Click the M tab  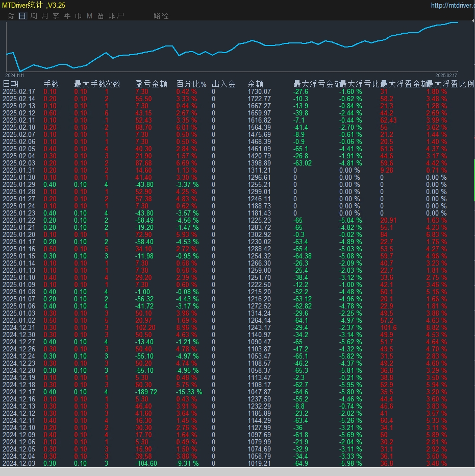click(x=89, y=16)
